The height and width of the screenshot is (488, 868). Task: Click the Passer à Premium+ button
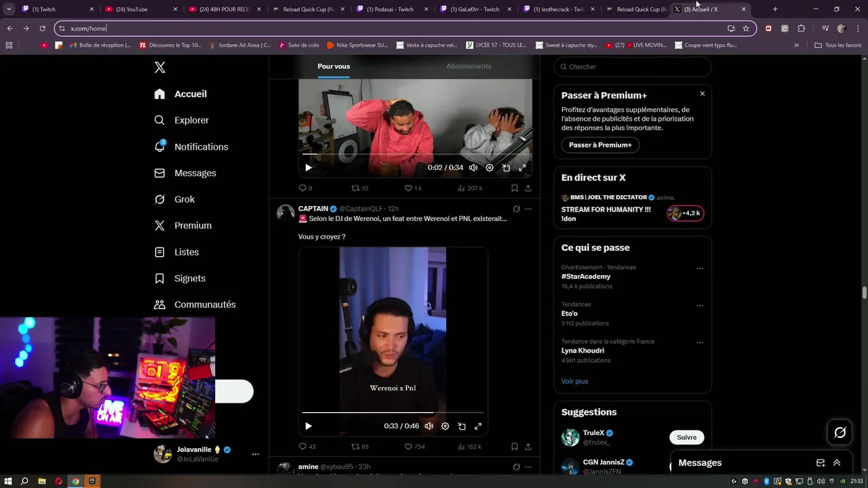point(600,145)
